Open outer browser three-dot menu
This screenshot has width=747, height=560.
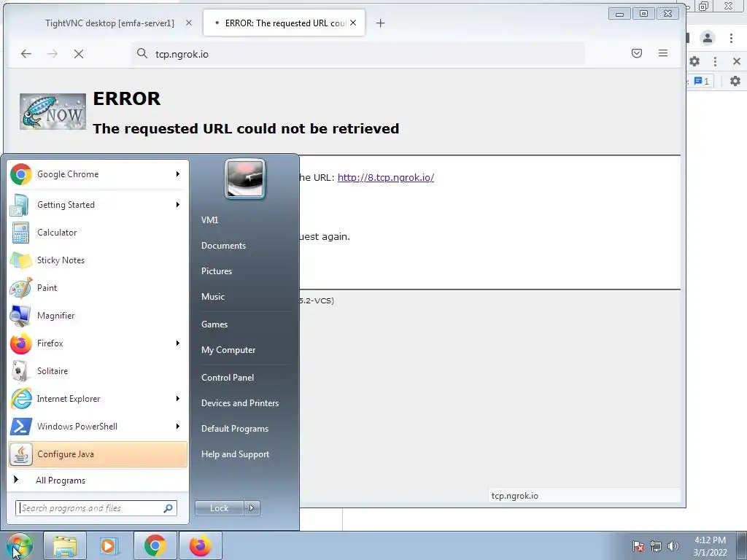[x=731, y=38]
